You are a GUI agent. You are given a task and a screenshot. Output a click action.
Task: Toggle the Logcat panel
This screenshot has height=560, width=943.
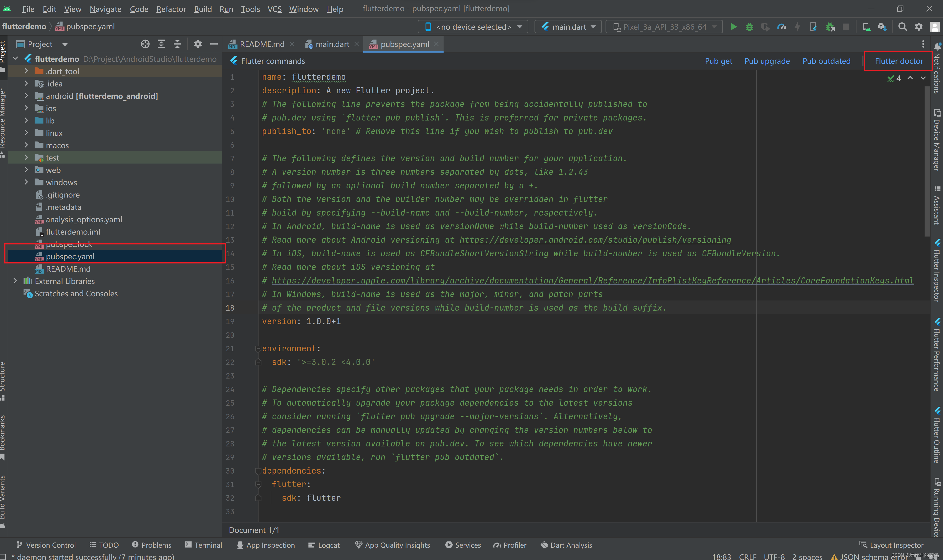pos(324,545)
